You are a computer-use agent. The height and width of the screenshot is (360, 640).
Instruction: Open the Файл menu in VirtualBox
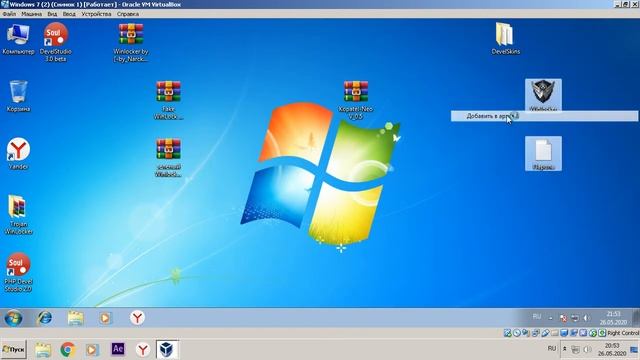pos(9,14)
